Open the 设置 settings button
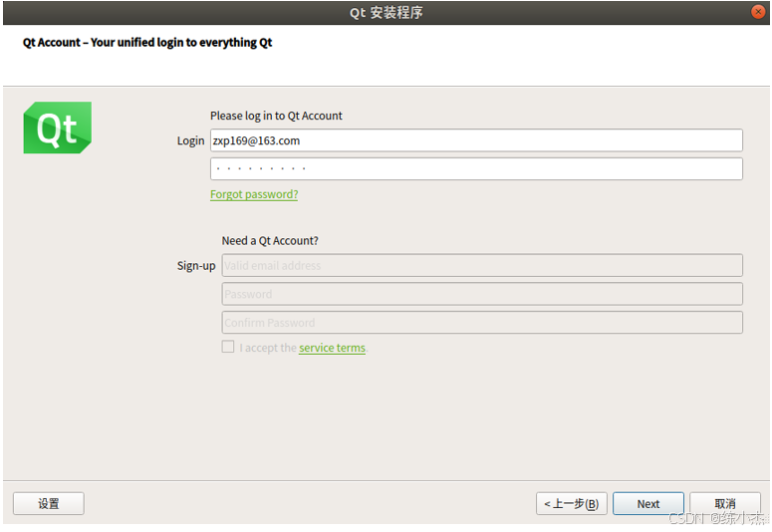Screen dimensions: 772x532 pyautogui.click(x=49, y=503)
